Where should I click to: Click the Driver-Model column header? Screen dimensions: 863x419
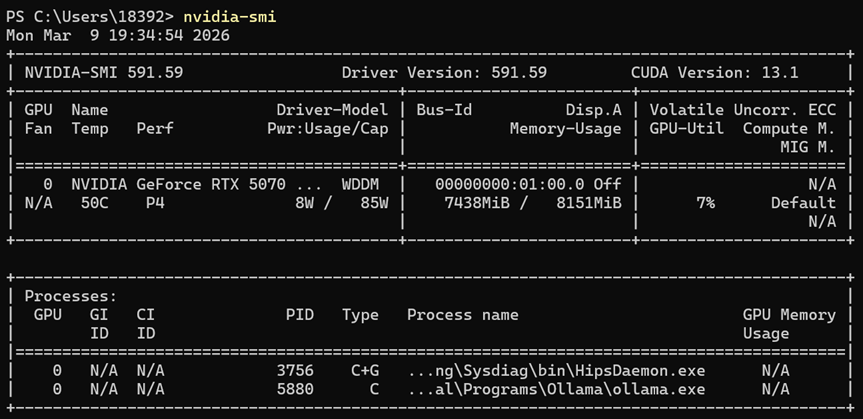(332, 110)
